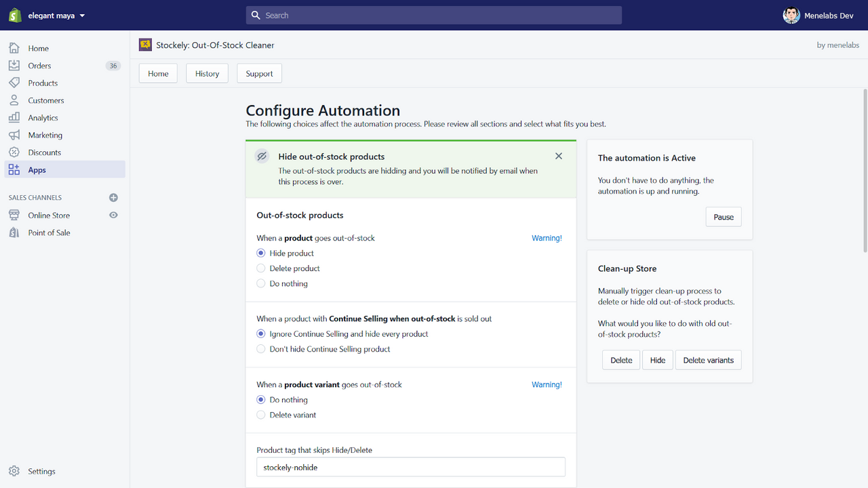
Task: Select the Delete product radio option
Action: coord(261,268)
